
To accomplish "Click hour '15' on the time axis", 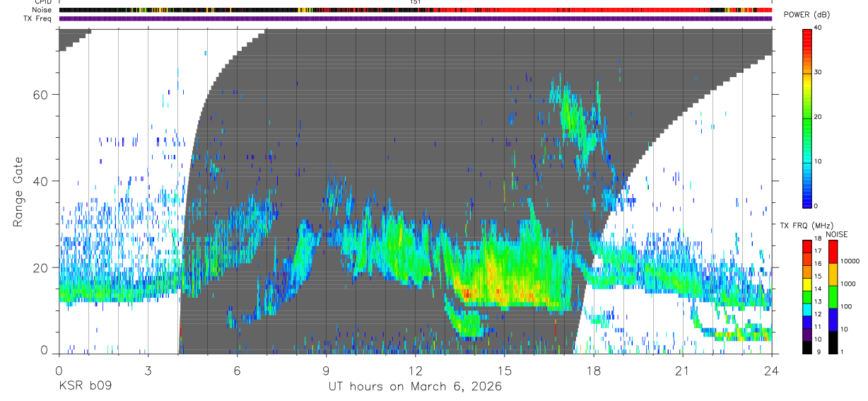I will point(505,370).
